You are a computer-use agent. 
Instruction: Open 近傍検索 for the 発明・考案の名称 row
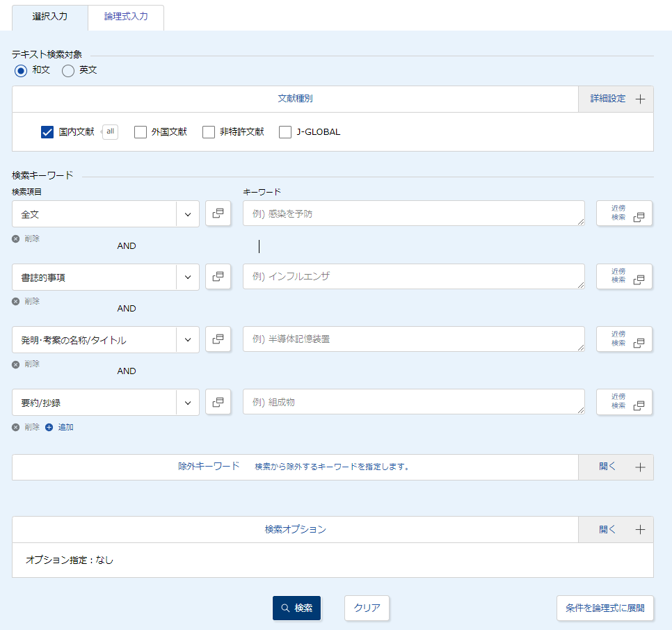point(624,339)
